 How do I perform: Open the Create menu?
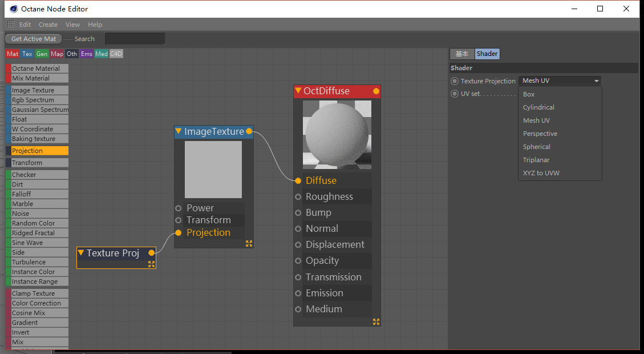click(48, 25)
